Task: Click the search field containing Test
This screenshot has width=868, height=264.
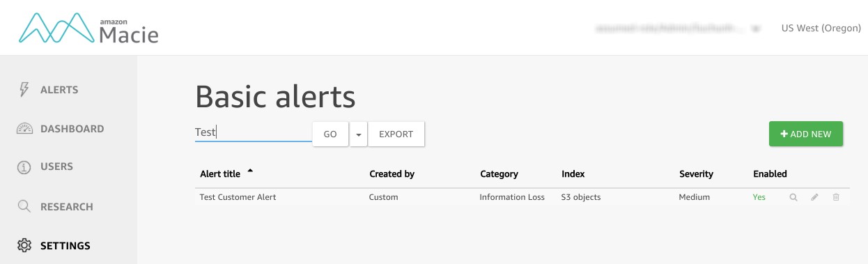Action: click(x=254, y=132)
